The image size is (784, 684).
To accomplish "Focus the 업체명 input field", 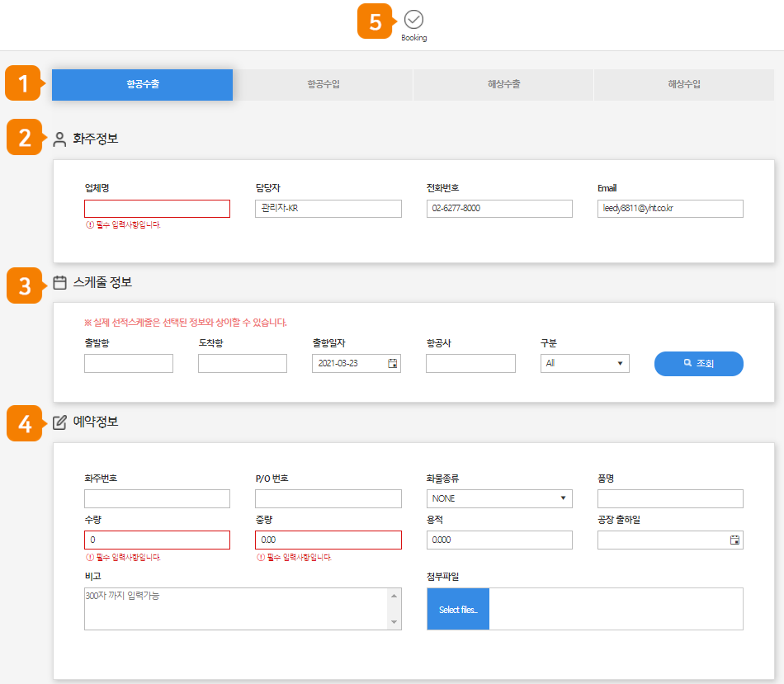I will click(157, 209).
